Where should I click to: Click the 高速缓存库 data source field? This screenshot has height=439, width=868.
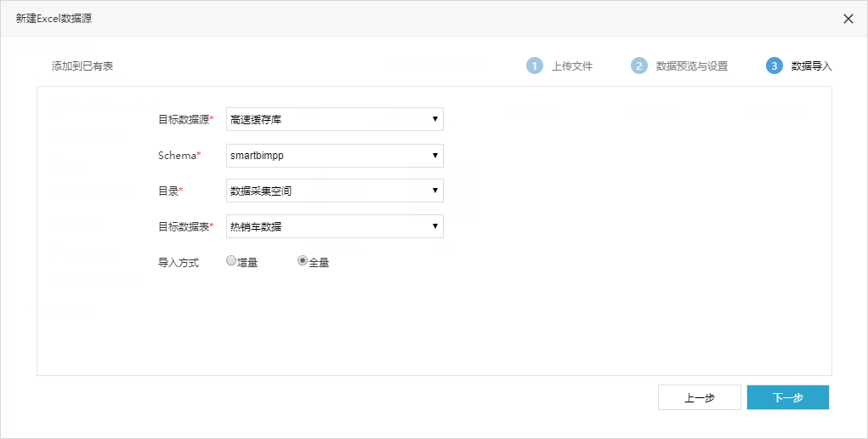(x=335, y=119)
